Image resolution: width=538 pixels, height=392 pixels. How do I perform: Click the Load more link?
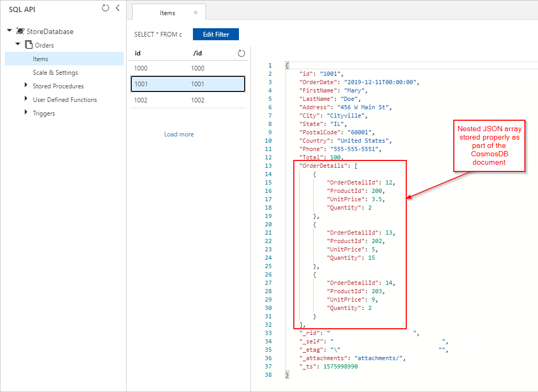179,134
